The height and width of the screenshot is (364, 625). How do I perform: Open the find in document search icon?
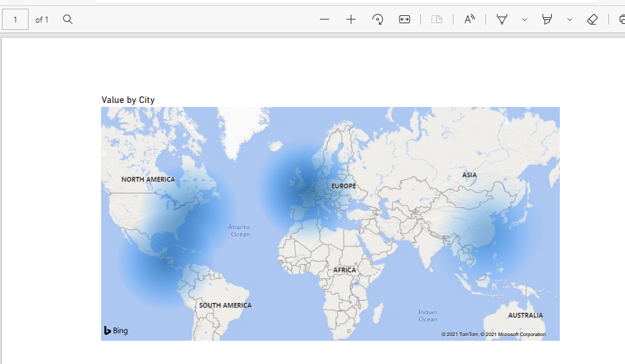(x=68, y=19)
